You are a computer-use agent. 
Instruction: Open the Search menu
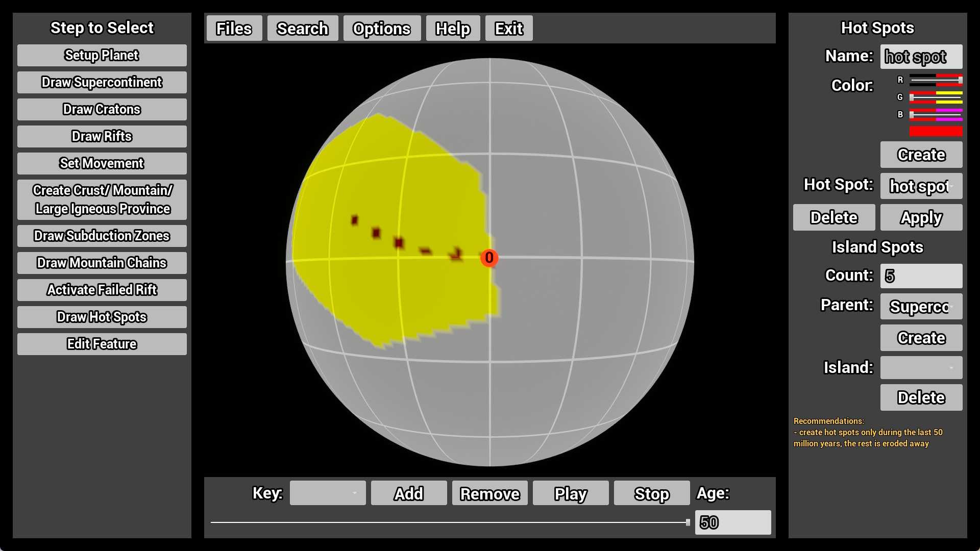[302, 29]
